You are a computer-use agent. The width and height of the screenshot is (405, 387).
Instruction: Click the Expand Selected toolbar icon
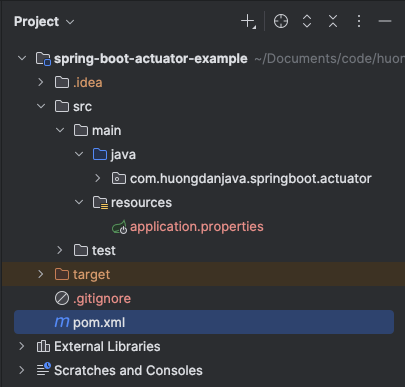[x=307, y=21]
